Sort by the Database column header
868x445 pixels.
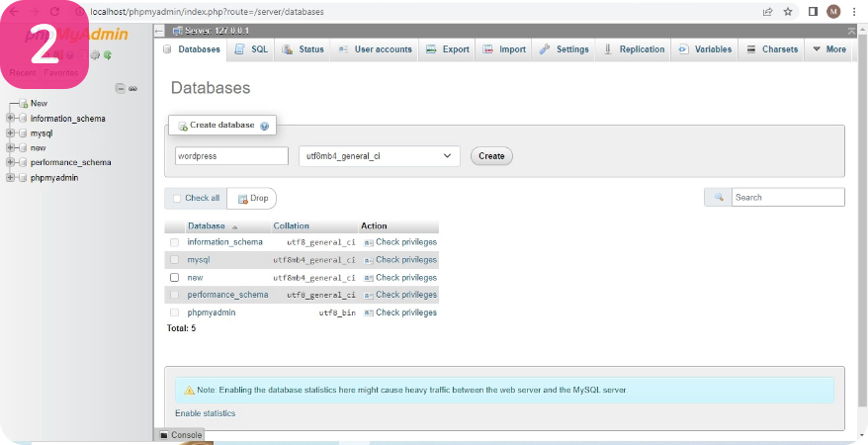click(207, 225)
